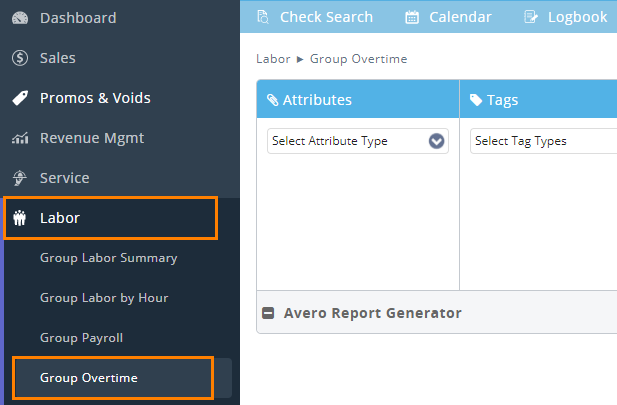Open the Logbook via its pencil icon
617x405 pixels.
click(x=529, y=17)
